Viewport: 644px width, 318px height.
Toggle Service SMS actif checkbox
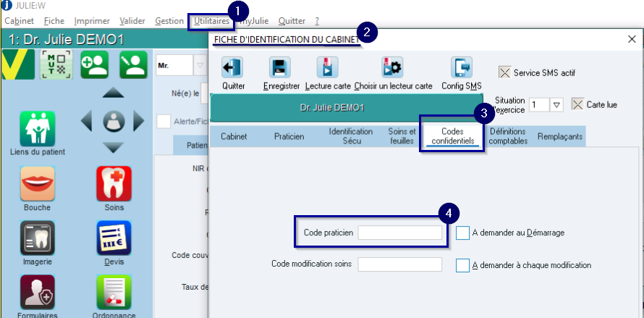(x=504, y=73)
